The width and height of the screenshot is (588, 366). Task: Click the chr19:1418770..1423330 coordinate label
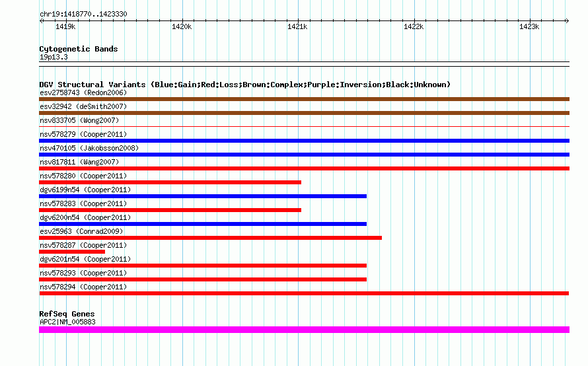(x=83, y=14)
